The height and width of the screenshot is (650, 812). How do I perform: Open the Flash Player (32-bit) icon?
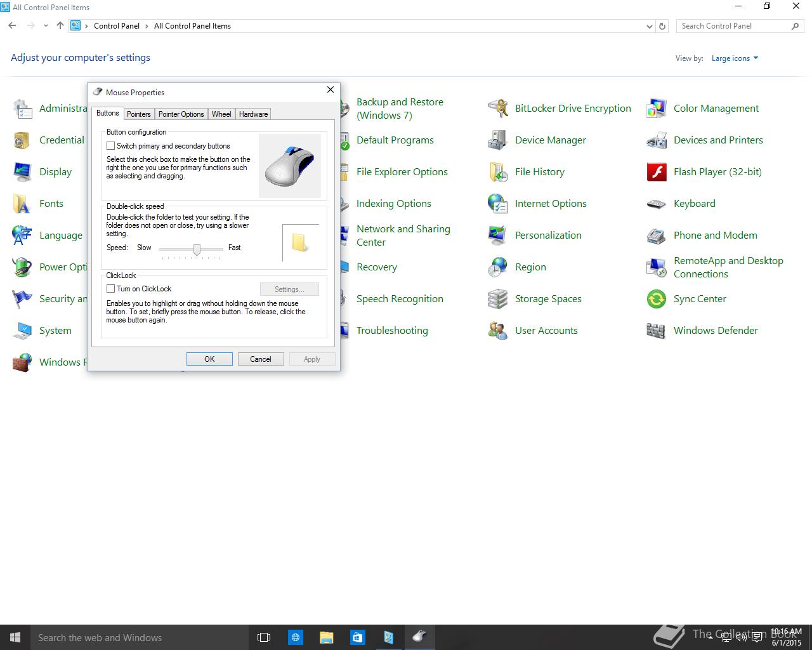(656, 172)
